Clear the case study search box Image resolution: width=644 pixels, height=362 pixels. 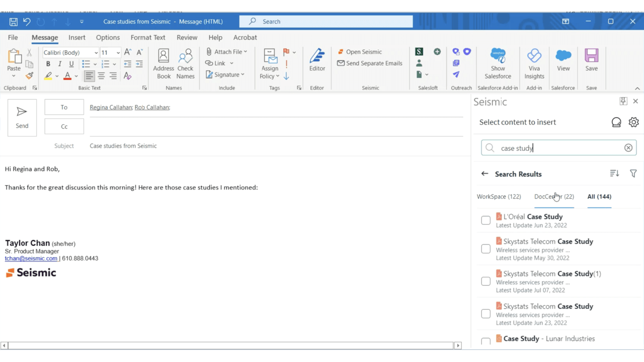coord(628,148)
